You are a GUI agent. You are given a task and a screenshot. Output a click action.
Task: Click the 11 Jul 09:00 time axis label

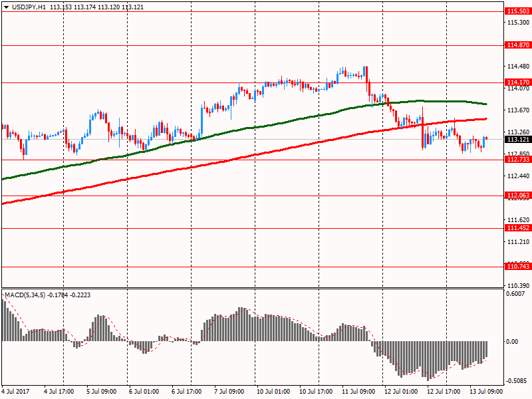pos(358,392)
